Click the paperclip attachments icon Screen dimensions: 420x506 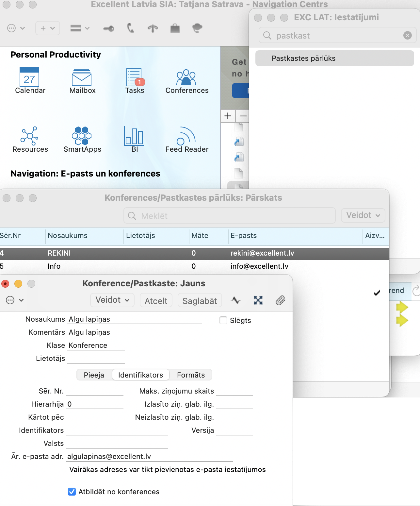280,300
